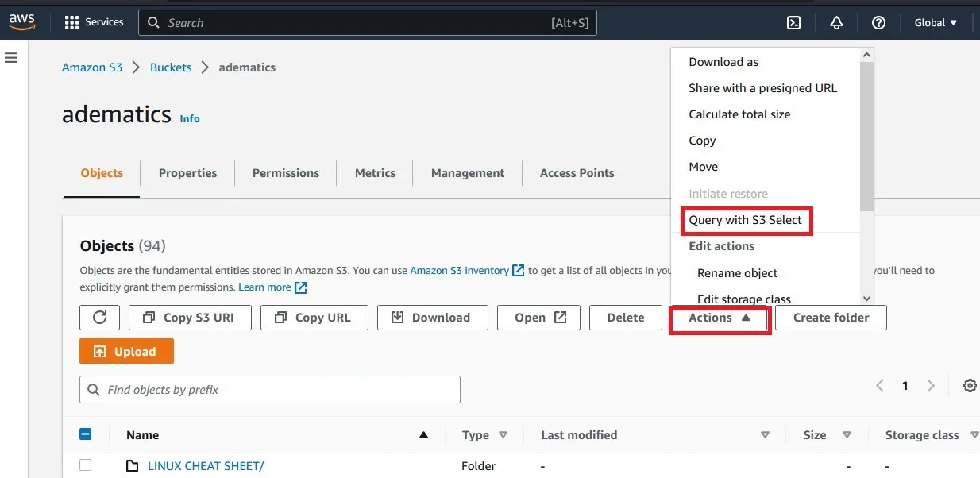Open the Buckets breadcrumb link
Viewport: 980px width, 478px height.
tap(171, 67)
